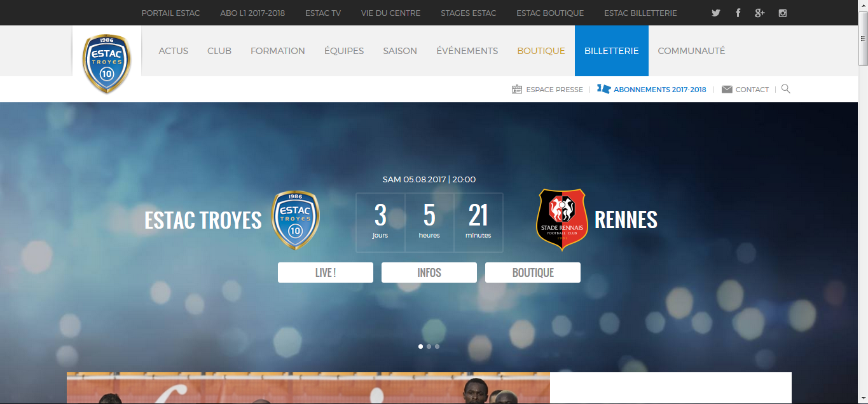Open the Instagram social icon
This screenshot has width=868, height=404.
tap(783, 13)
